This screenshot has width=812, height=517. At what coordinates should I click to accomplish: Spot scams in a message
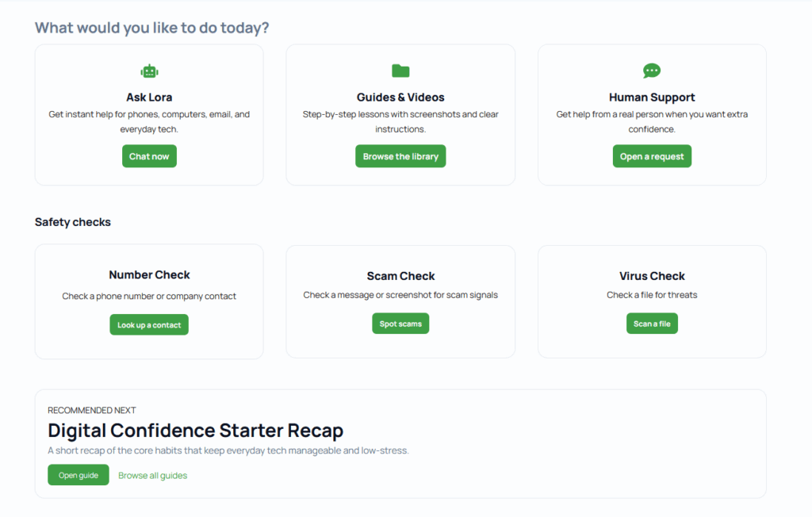coord(400,323)
